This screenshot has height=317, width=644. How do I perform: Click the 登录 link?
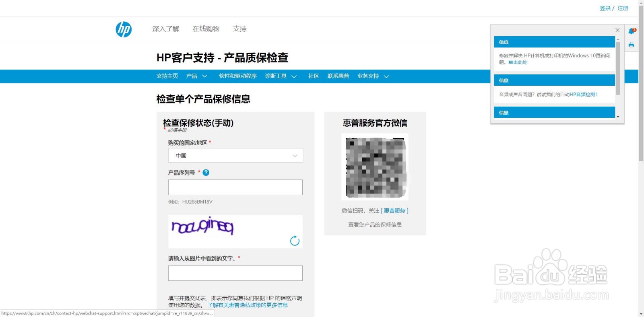pos(605,8)
